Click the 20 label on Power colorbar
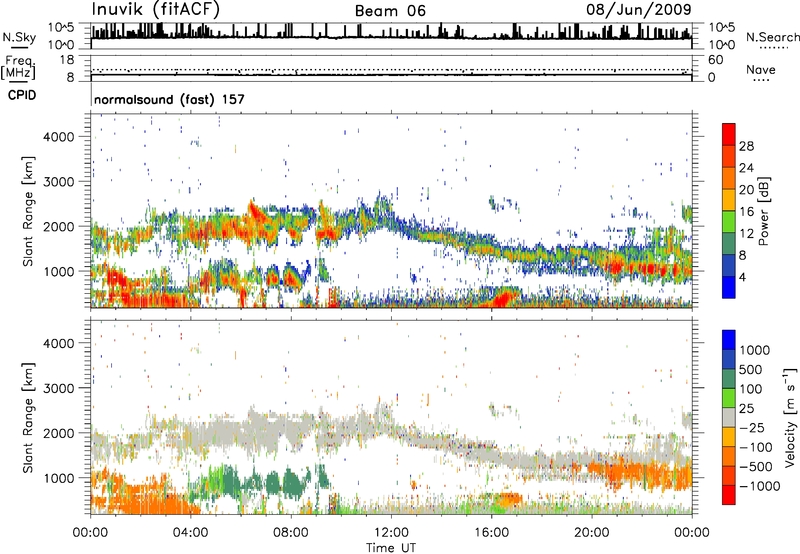 point(746,190)
